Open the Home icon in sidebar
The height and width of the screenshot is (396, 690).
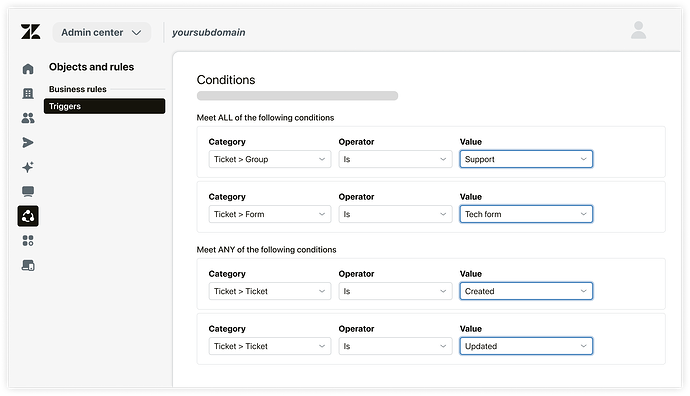pos(28,69)
